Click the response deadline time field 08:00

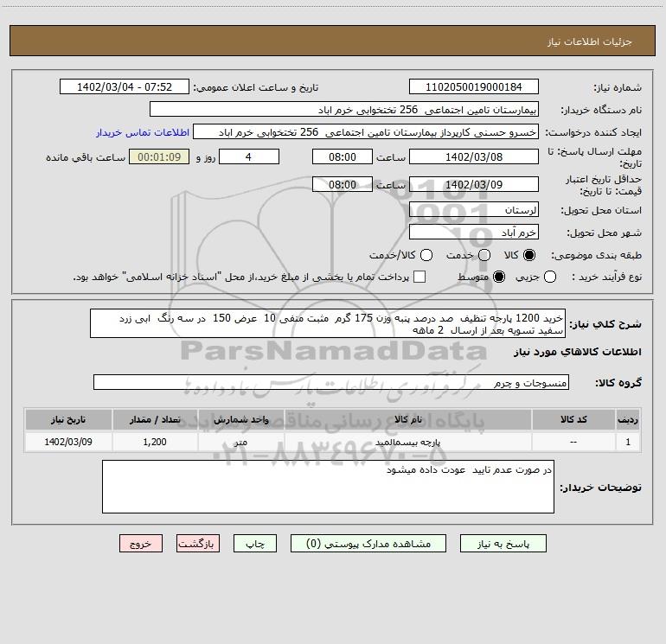[x=343, y=156]
